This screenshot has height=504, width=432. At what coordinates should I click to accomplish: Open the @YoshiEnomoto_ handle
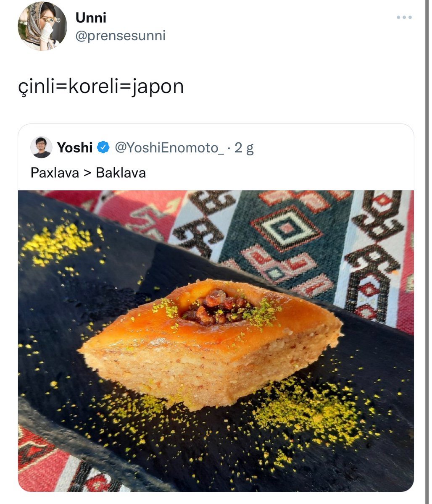point(169,148)
